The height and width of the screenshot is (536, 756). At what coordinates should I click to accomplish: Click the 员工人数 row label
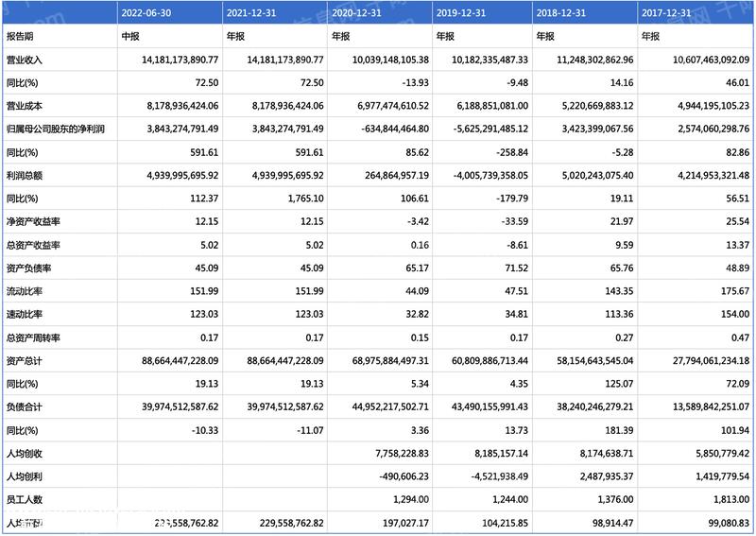pyautogui.click(x=25, y=499)
